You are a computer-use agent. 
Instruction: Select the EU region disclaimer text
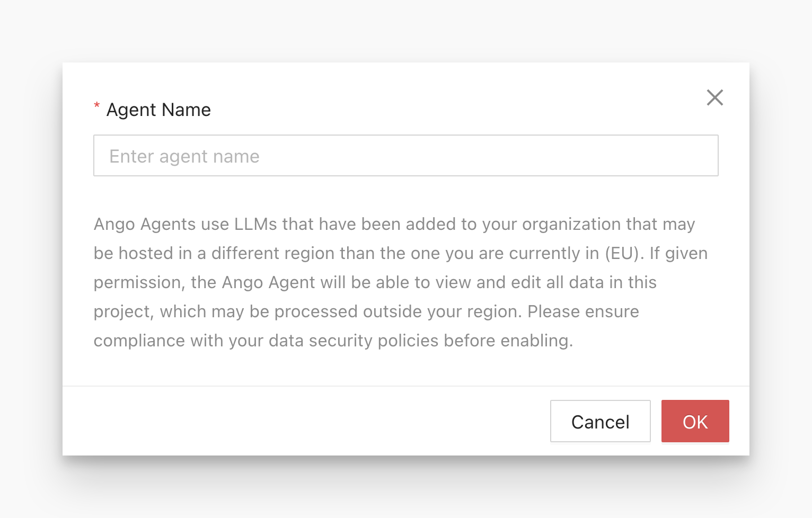(x=401, y=253)
